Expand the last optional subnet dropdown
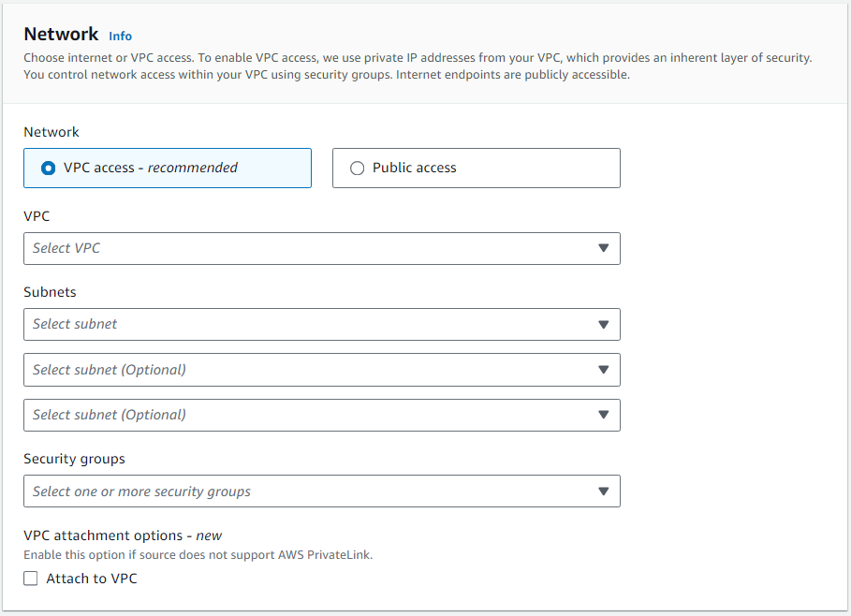Screen dimensions: 851x616 tap(309, 415)
